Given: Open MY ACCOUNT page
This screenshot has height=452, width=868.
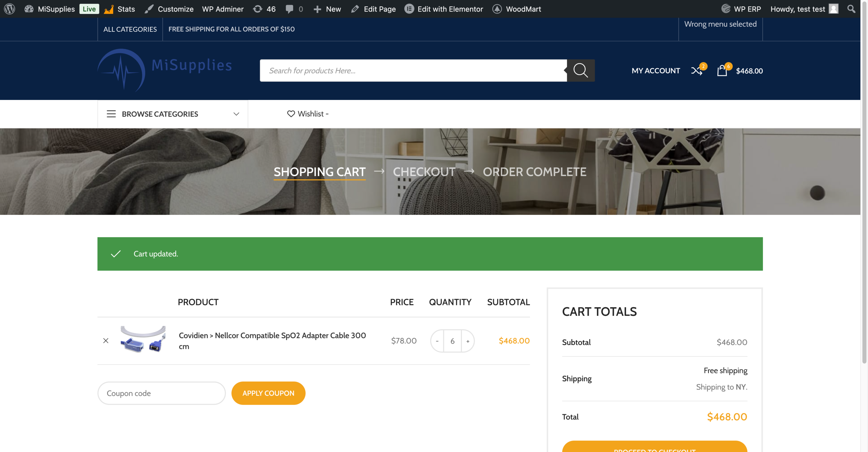Looking at the screenshot, I should (x=656, y=71).
